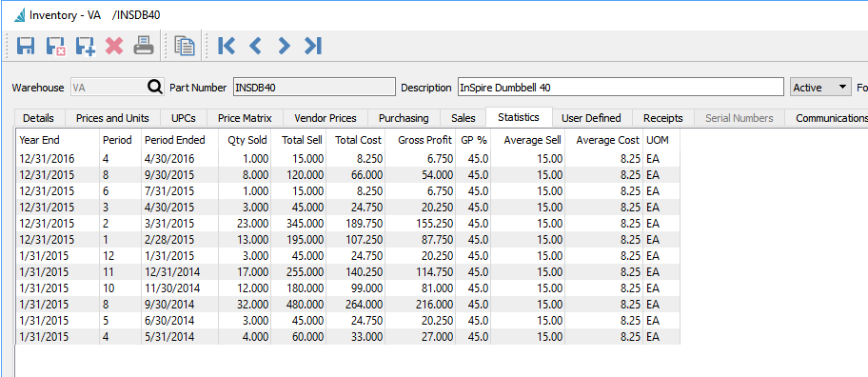Click the Warehouse search magnifier icon

(x=155, y=87)
